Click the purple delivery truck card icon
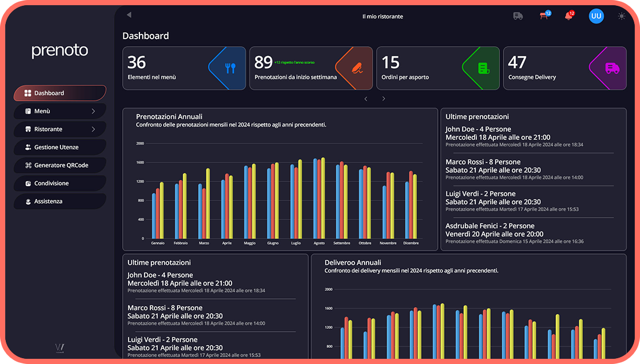This screenshot has height=364, width=640. tap(612, 69)
